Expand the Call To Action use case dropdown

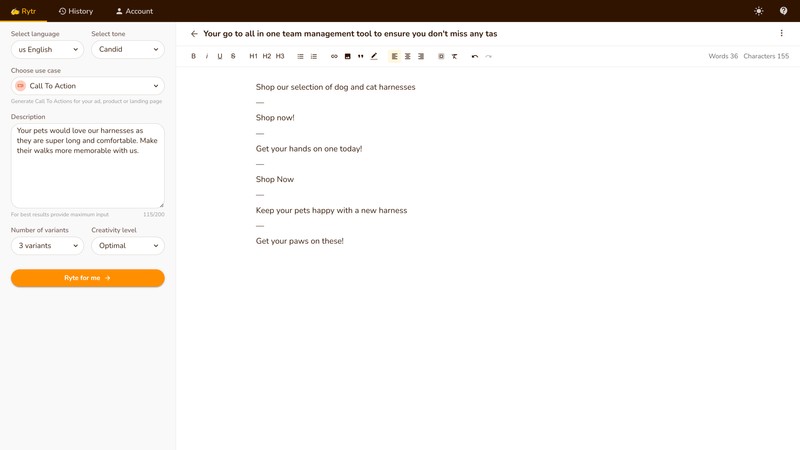(88, 86)
